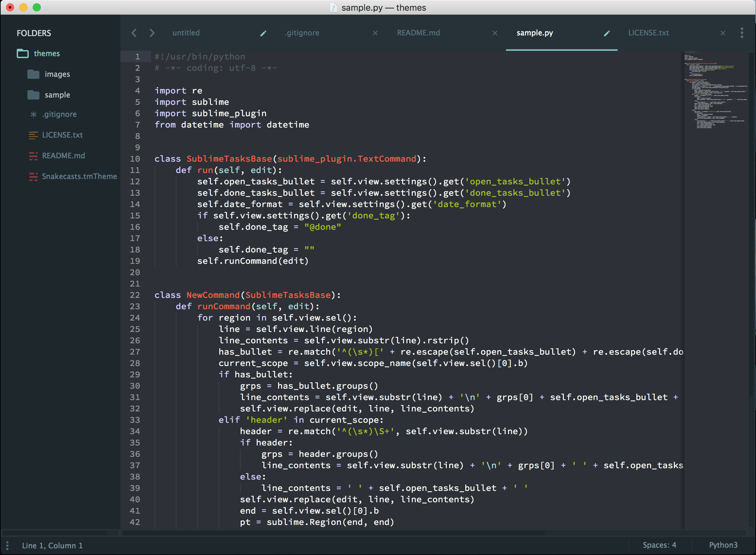
Task: Close the README.md tab
Action: pos(495,33)
